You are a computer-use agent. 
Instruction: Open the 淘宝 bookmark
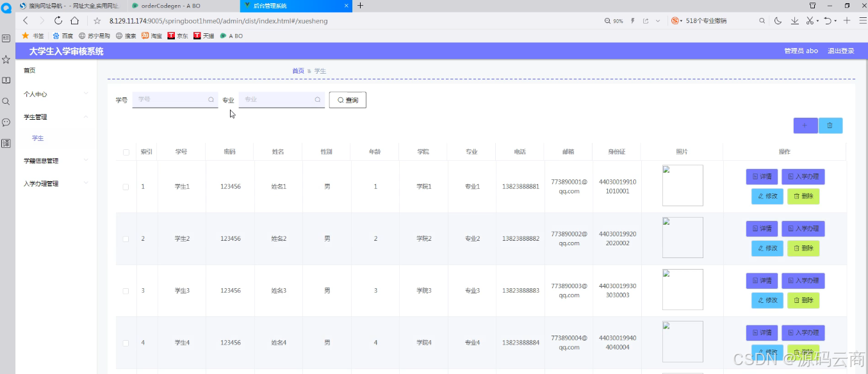[x=152, y=36]
